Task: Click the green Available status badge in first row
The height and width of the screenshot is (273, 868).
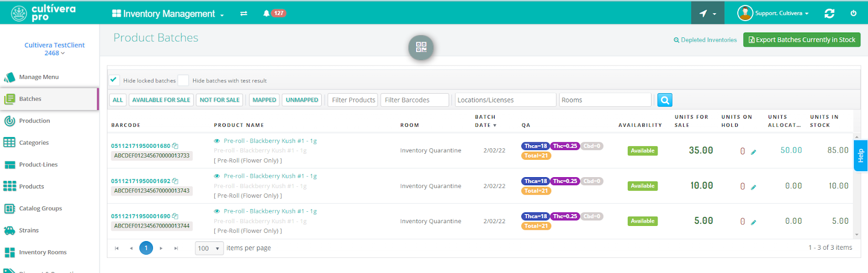Action: pyautogui.click(x=642, y=151)
